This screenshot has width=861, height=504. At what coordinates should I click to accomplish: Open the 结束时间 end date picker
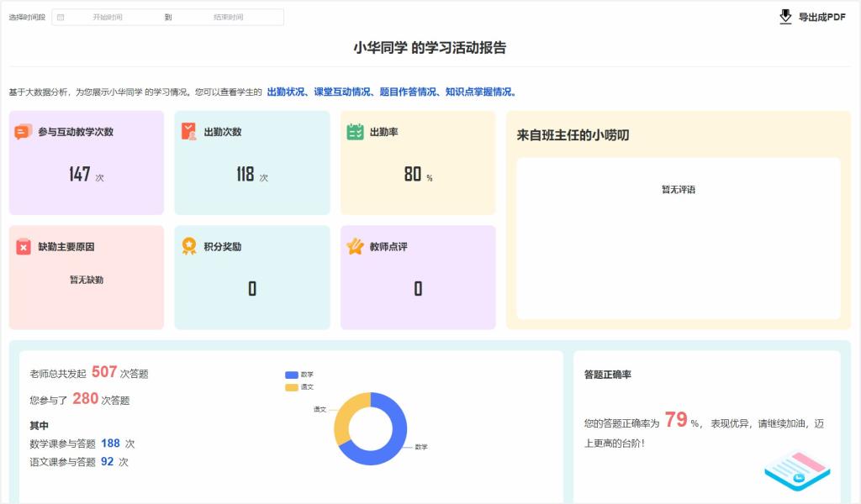(228, 17)
